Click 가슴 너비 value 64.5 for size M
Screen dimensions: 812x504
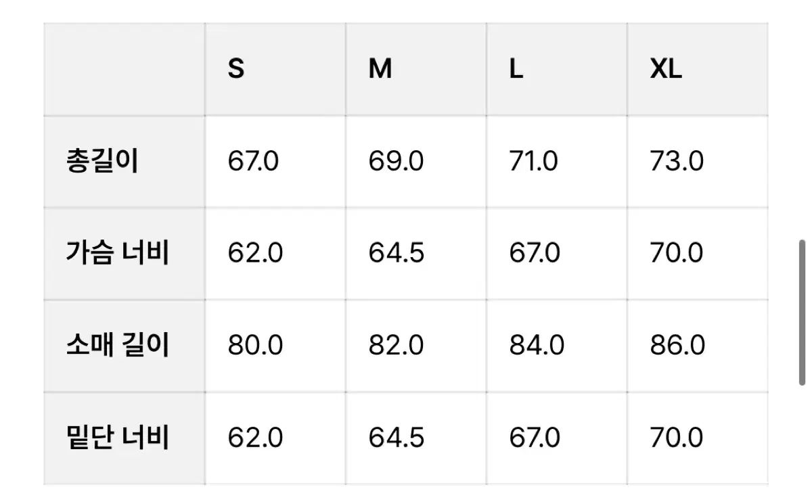click(397, 253)
